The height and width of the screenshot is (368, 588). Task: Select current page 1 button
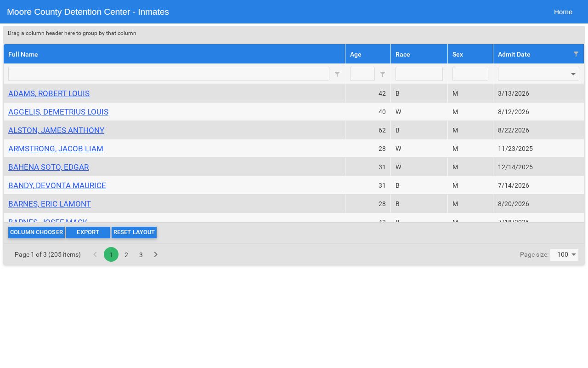(x=111, y=254)
